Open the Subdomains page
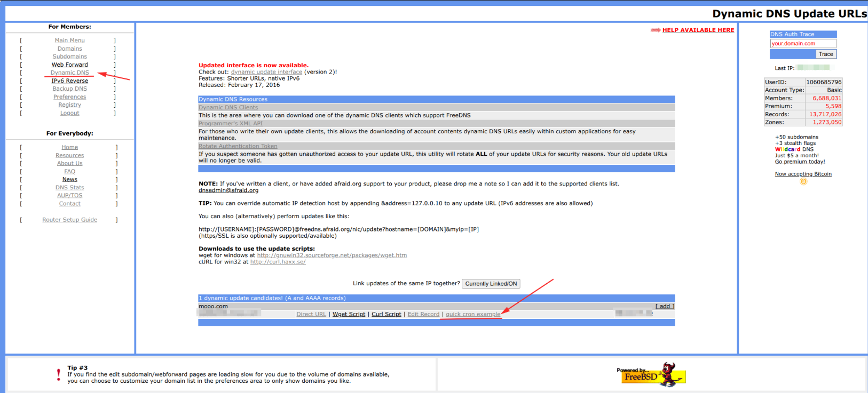The width and height of the screenshot is (868, 393). coord(70,57)
